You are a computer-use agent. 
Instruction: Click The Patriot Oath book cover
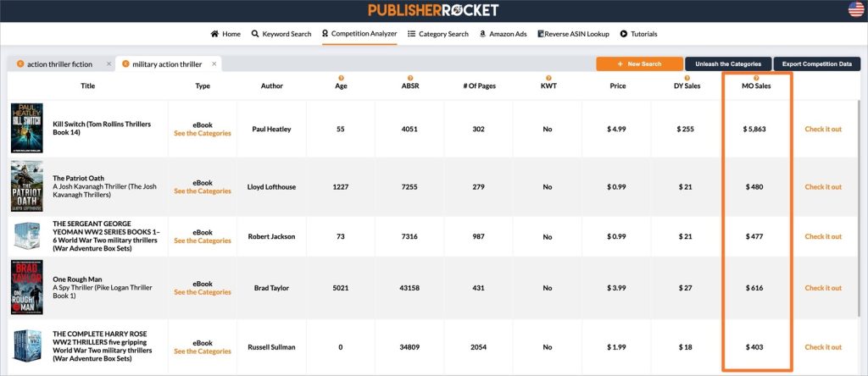click(x=26, y=186)
